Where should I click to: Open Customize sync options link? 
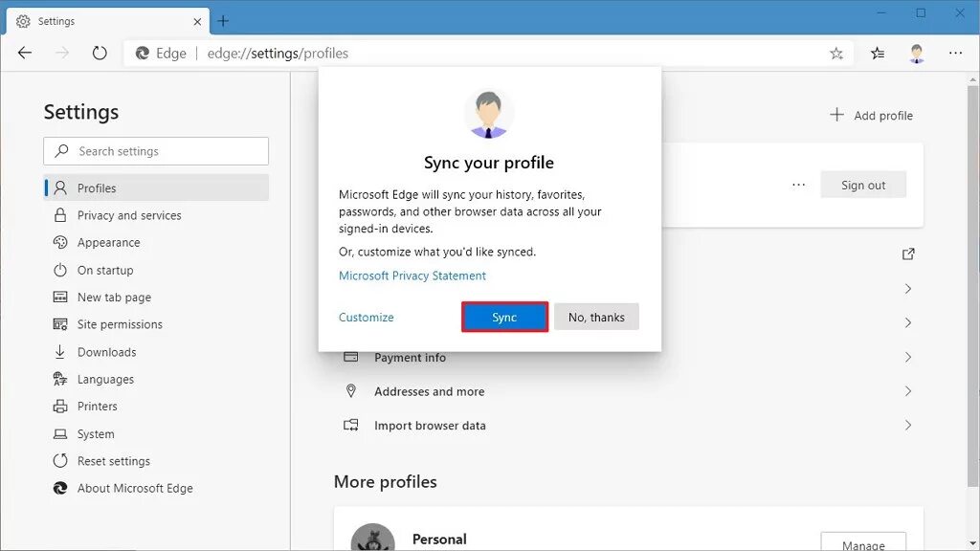[367, 318]
